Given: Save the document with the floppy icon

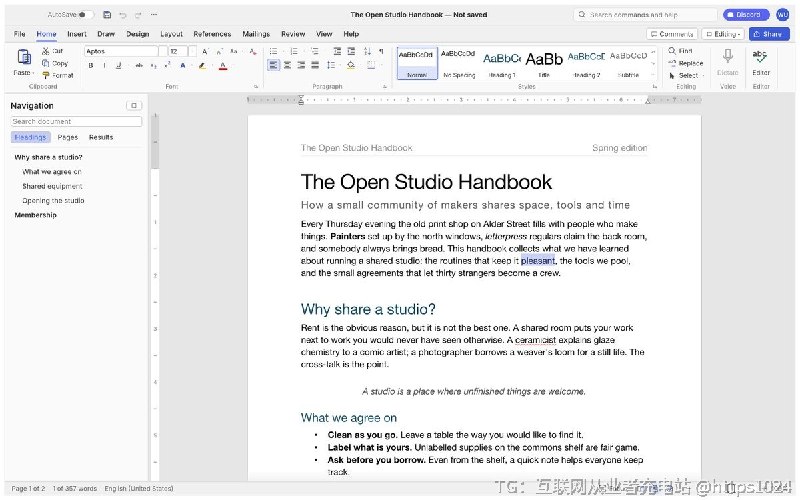Looking at the screenshot, I should 107,15.
